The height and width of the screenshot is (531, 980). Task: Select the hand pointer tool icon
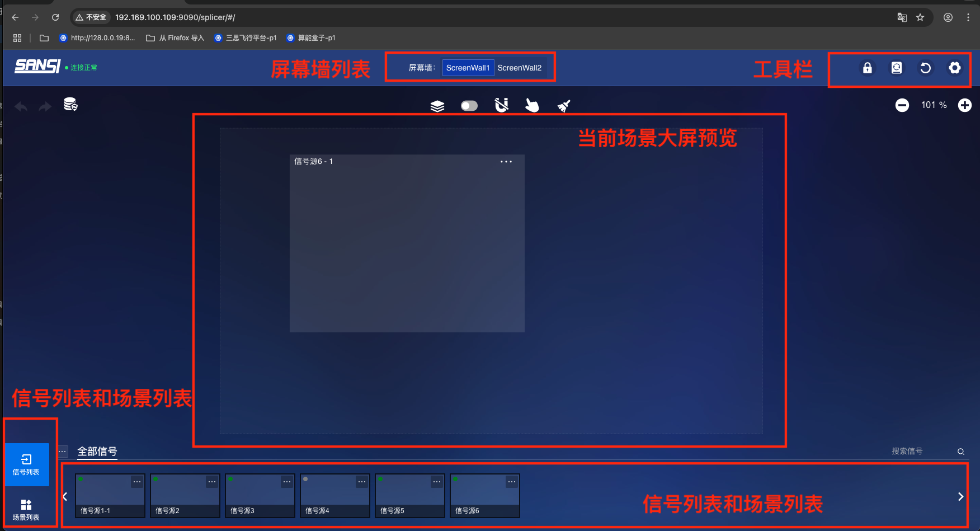(x=532, y=105)
